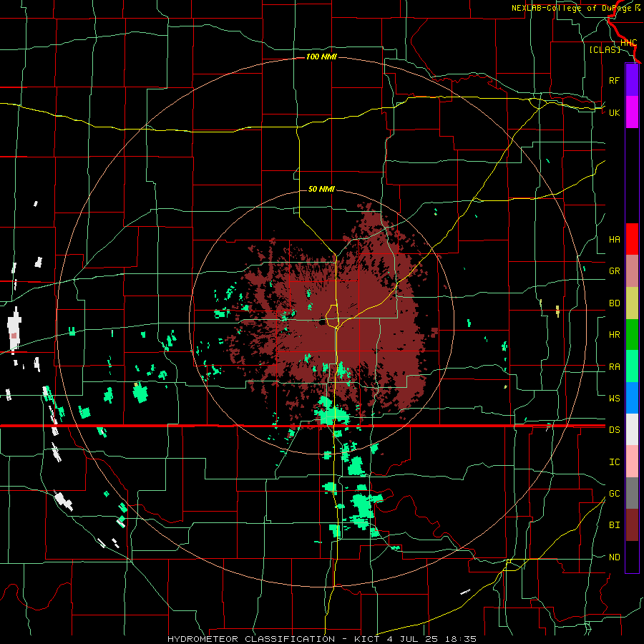Click the purple RF color swatch in legend
Image resolution: width=644 pixels, height=644 pixels.
click(632, 80)
